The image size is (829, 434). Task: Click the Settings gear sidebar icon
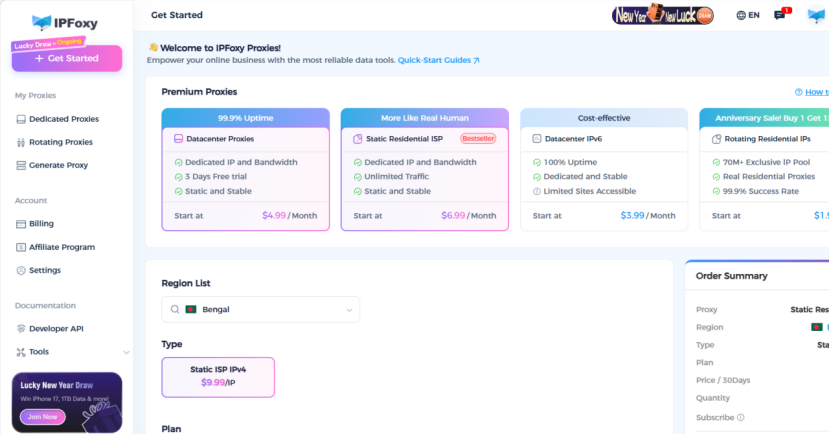[x=21, y=270]
